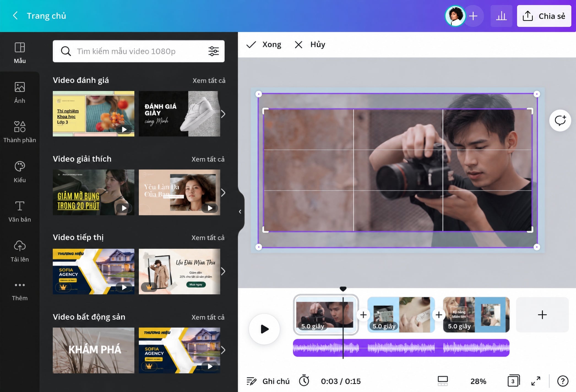Open the Văn bản text tab
The width and height of the screenshot is (576, 392).
pos(20,211)
